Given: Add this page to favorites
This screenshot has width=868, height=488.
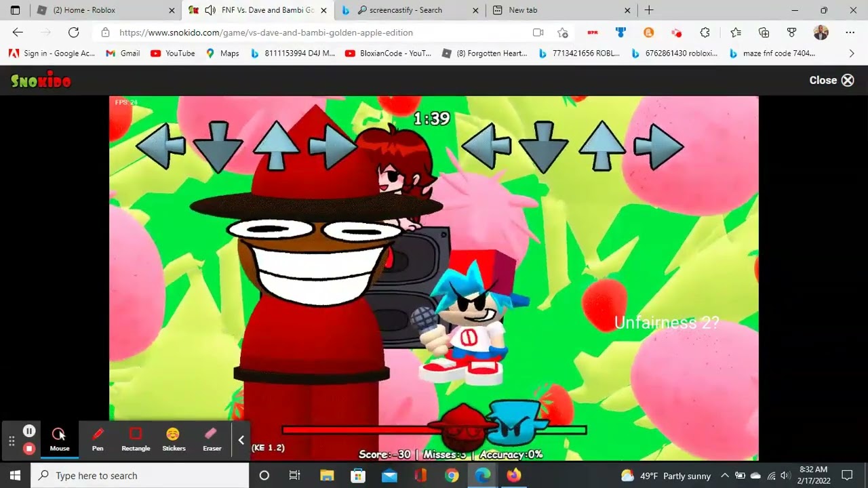Looking at the screenshot, I should (562, 33).
